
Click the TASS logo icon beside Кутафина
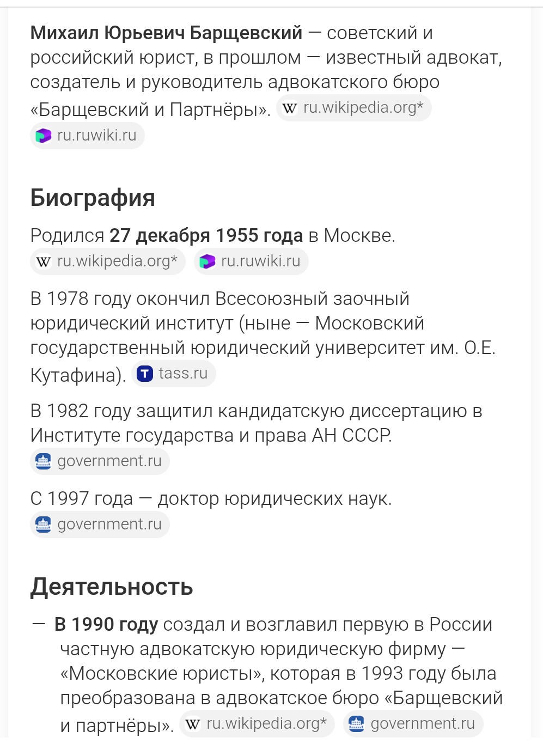(x=145, y=374)
